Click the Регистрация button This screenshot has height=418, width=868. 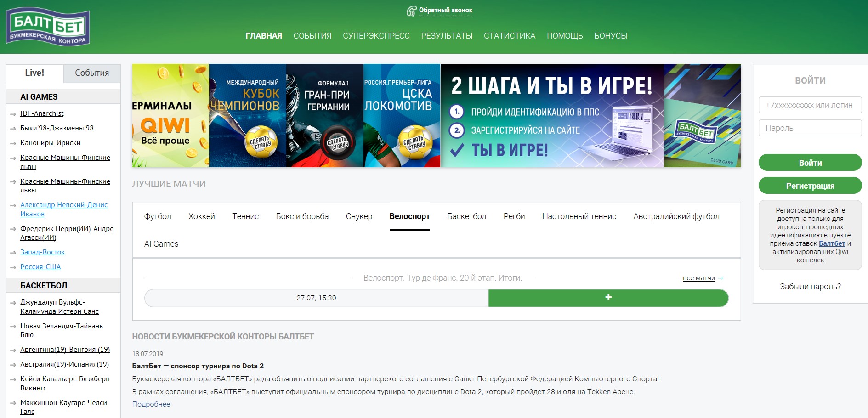[810, 186]
